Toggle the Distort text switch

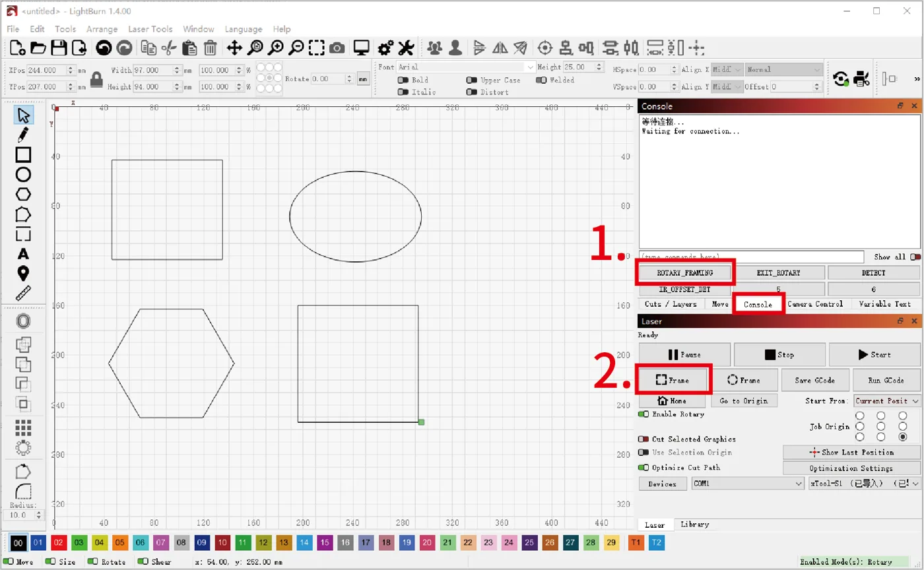(x=471, y=92)
